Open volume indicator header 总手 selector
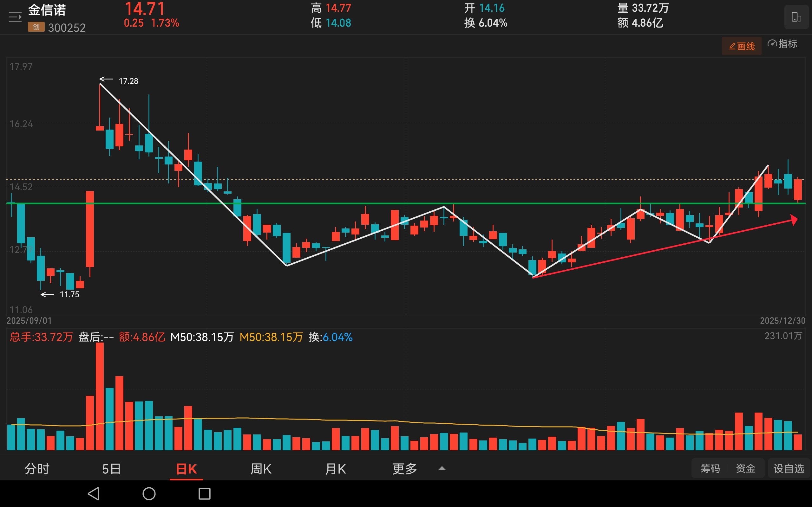 click(x=41, y=337)
